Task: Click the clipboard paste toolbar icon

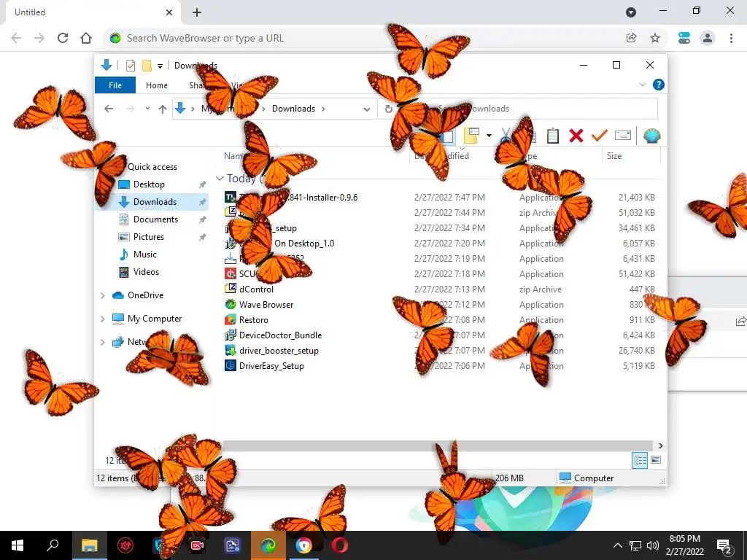Action: [x=553, y=136]
